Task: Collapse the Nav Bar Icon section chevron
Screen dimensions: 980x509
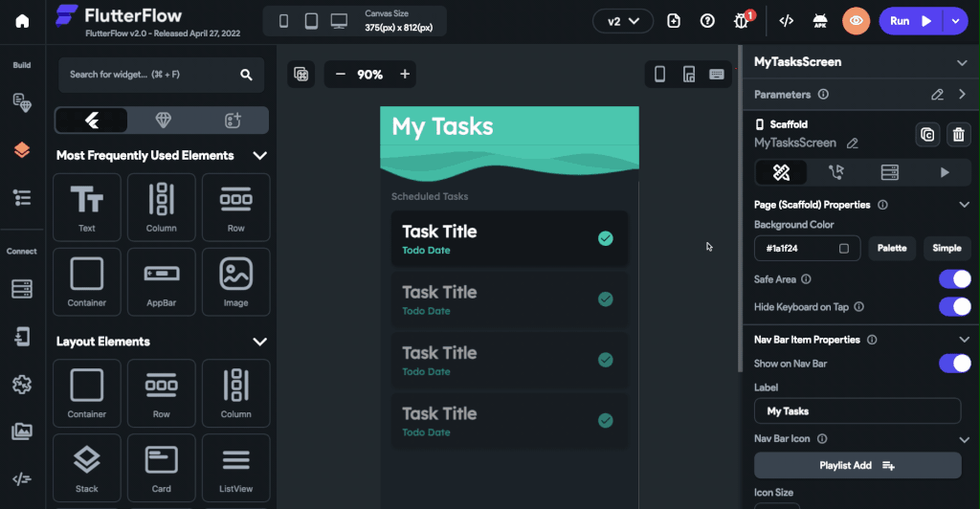Action: click(x=965, y=440)
